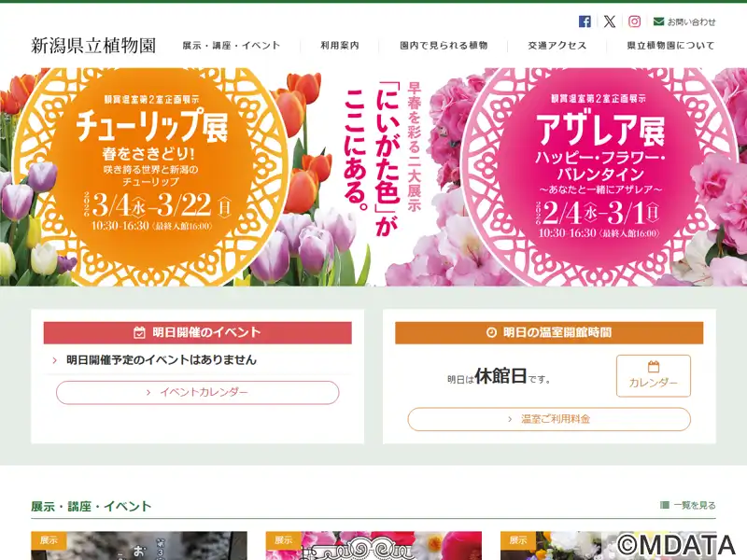Click the calendar icon in 明日開催のイベント header

click(x=139, y=332)
